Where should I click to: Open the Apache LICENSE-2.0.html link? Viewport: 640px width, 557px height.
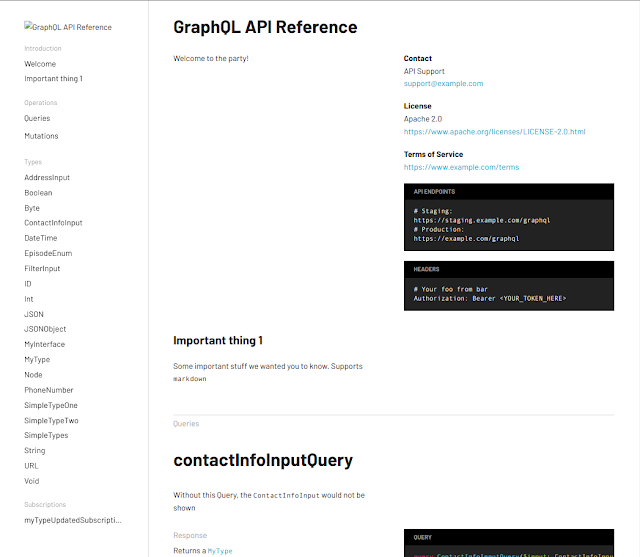pyautogui.click(x=494, y=132)
